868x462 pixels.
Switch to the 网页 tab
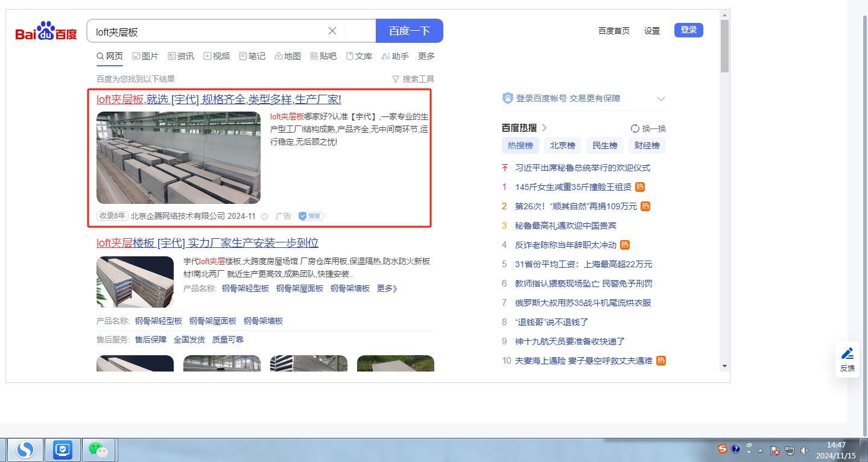[x=110, y=56]
